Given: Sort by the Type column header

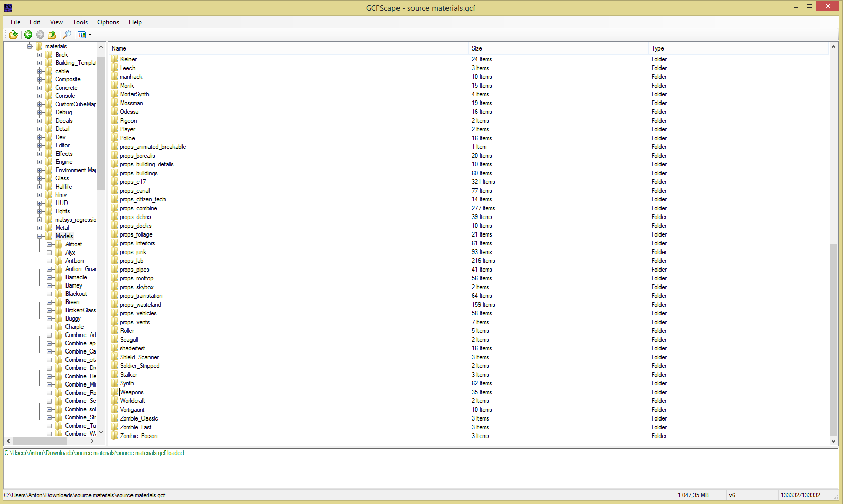Looking at the screenshot, I should [738, 48].
